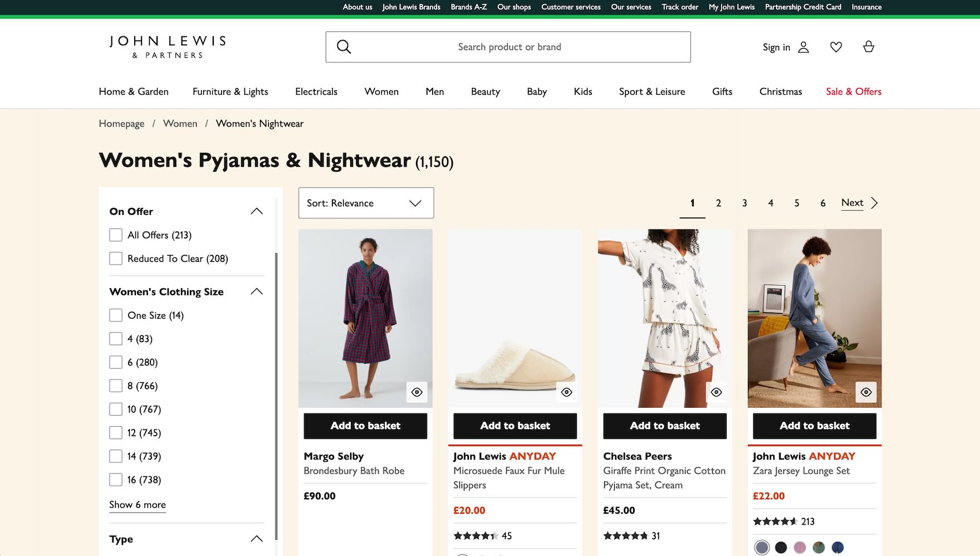
Task: Open wishlist heart icon
Action: coord(836,47)
